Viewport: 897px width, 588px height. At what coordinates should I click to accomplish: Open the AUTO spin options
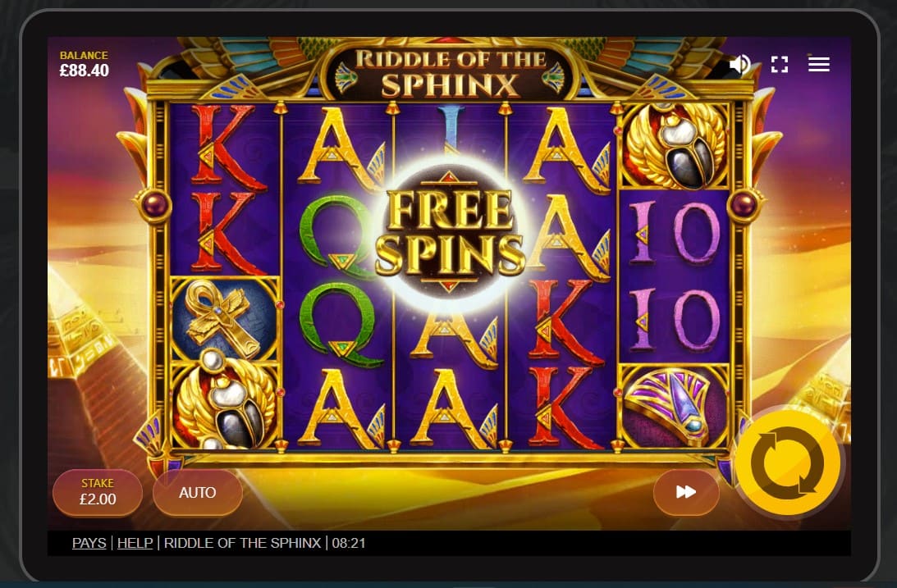[x=197, y=493]
